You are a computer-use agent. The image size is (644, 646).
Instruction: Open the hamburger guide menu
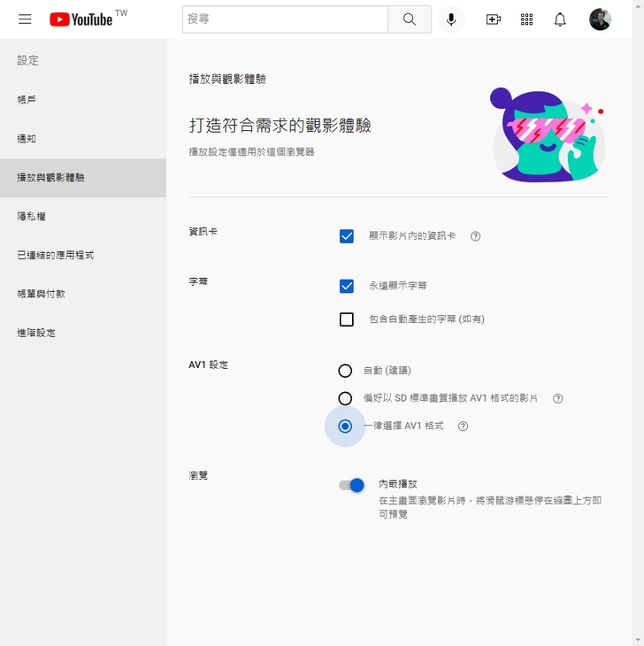point(25,19)
